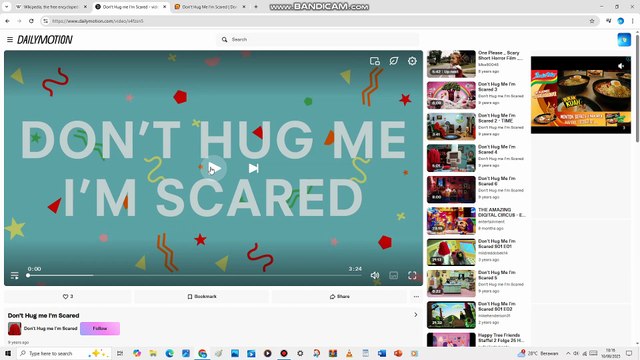Screen dimensions: 640x360
Task: Bookmark page with the star icon
Action: pos(592,21)
